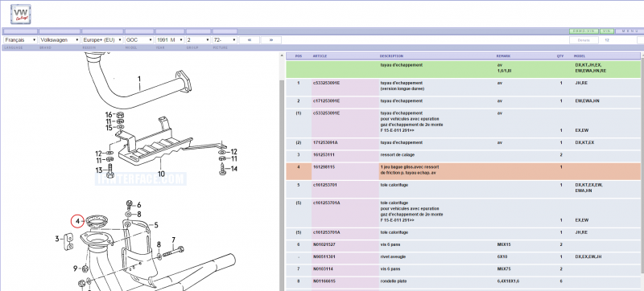The image size is (644, 291).
Task: Click remark M6X75 in the table
Action: [x=504, y=269]
